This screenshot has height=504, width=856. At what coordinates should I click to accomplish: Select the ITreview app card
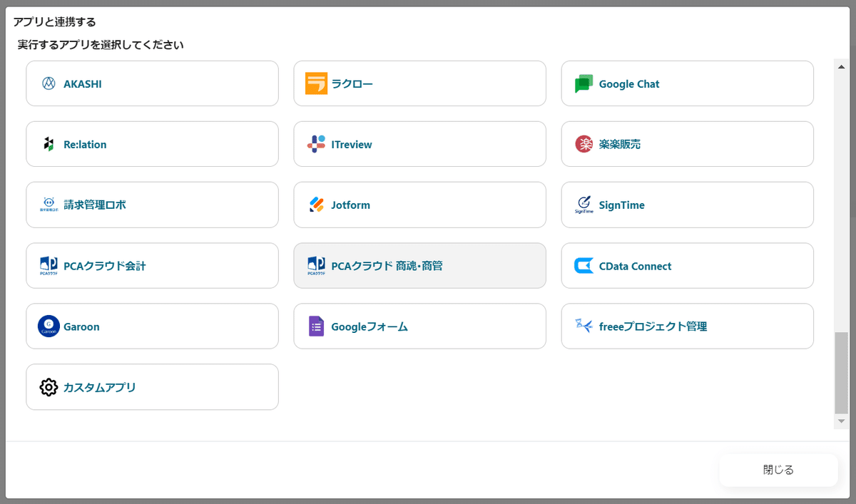[419, 144]
